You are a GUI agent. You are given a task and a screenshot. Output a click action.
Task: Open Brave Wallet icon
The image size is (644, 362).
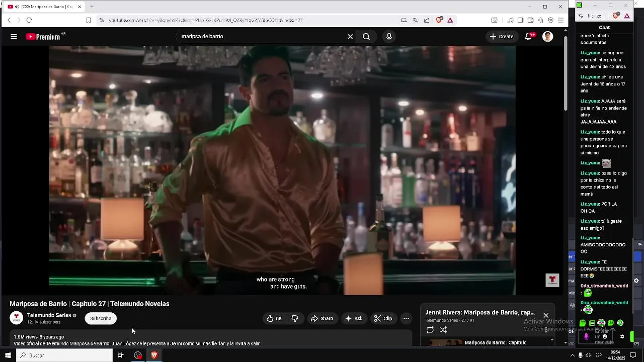click(x=530, y=20)
